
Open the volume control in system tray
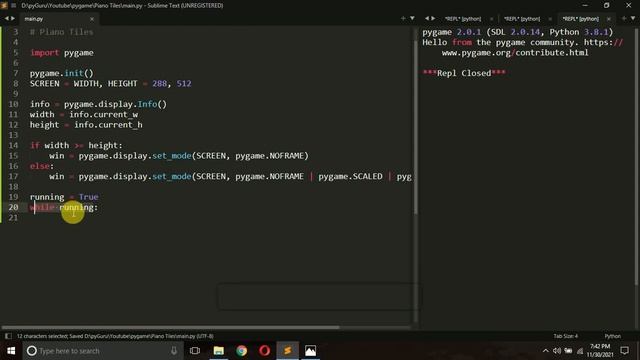pyautogui.click(x=557, y=351)
